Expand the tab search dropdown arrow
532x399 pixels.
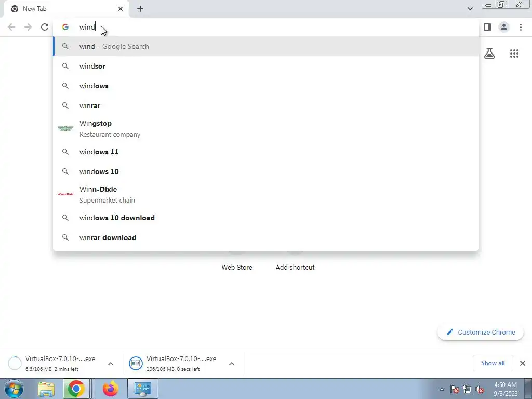(470, 9)
